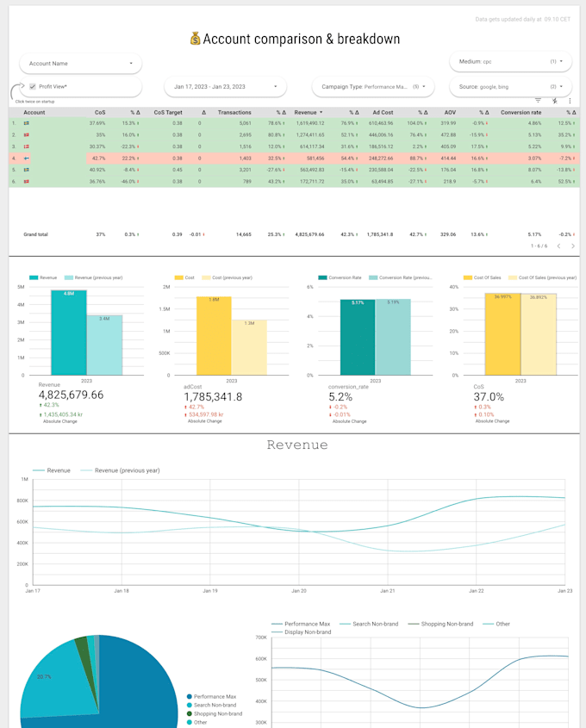Click Cost Of Sales legend swatch

pyautogui.click(x=468, y=277)
